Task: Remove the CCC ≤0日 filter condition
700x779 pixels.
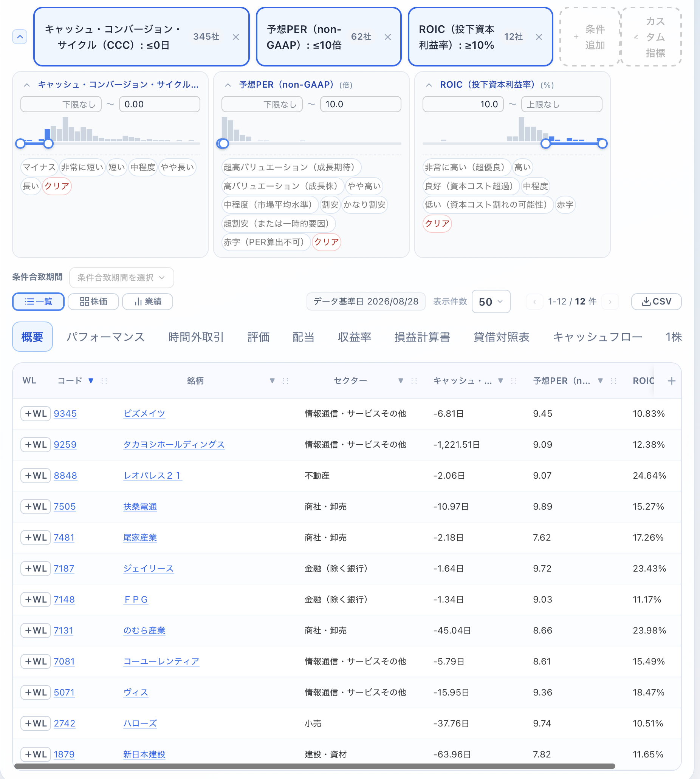Action: click(x=236, y=37)
